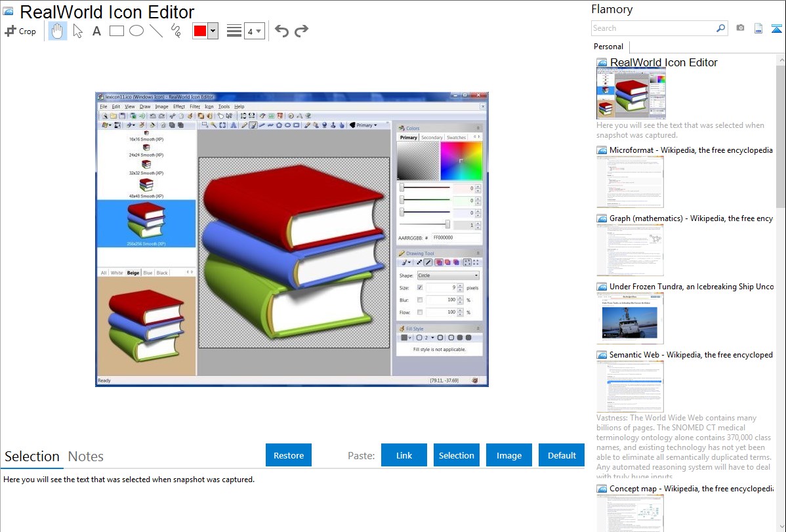
Task: Click the Restore button
Action: (289, 455)
